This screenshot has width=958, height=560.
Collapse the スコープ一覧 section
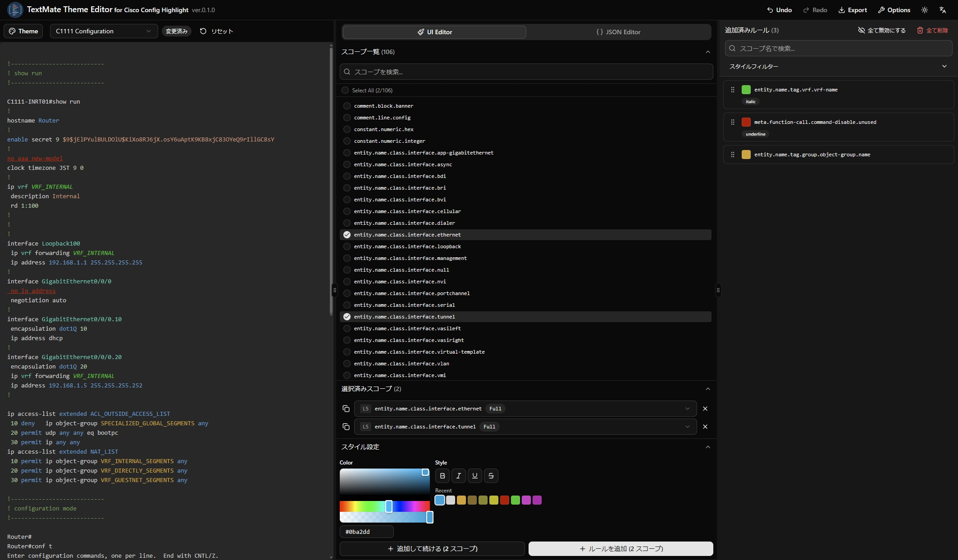coord(707,52)
